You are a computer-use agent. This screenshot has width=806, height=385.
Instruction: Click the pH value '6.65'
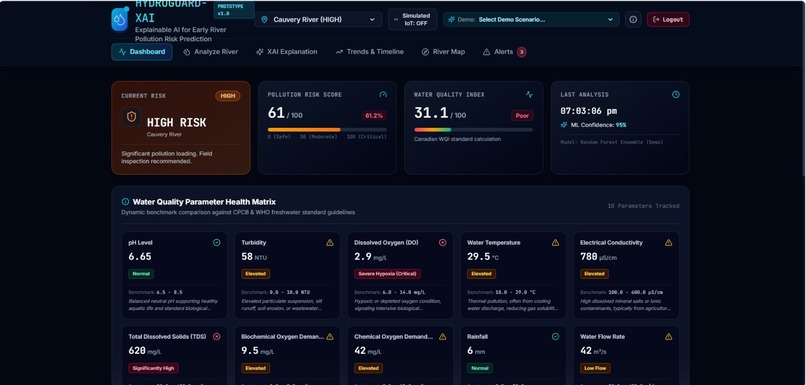point(140,256)
